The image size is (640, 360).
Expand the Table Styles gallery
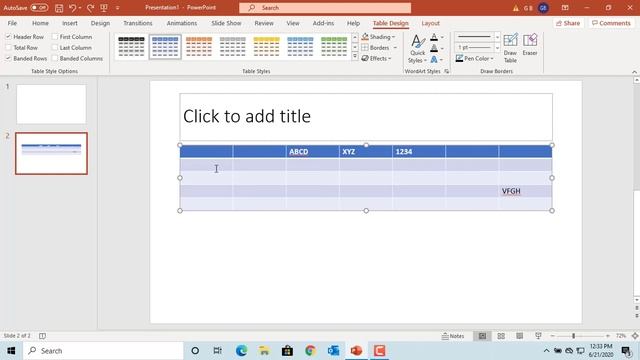tap(355, 57)
